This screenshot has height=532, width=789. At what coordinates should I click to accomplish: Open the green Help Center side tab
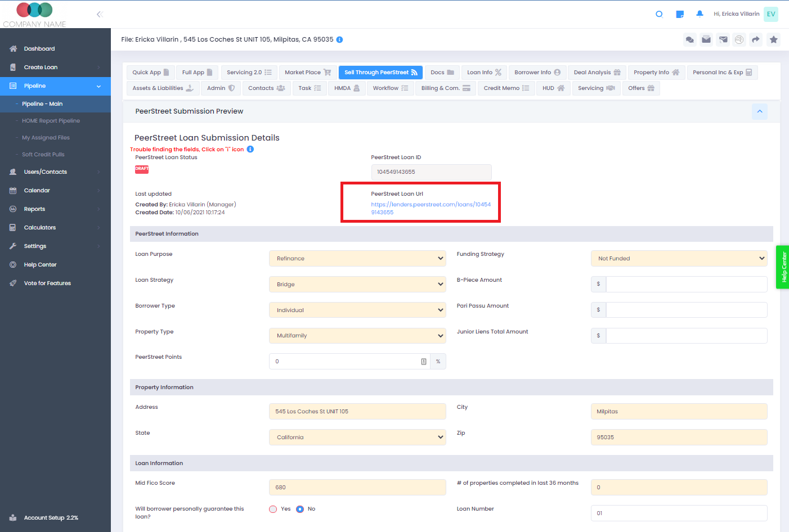[783, 267]
